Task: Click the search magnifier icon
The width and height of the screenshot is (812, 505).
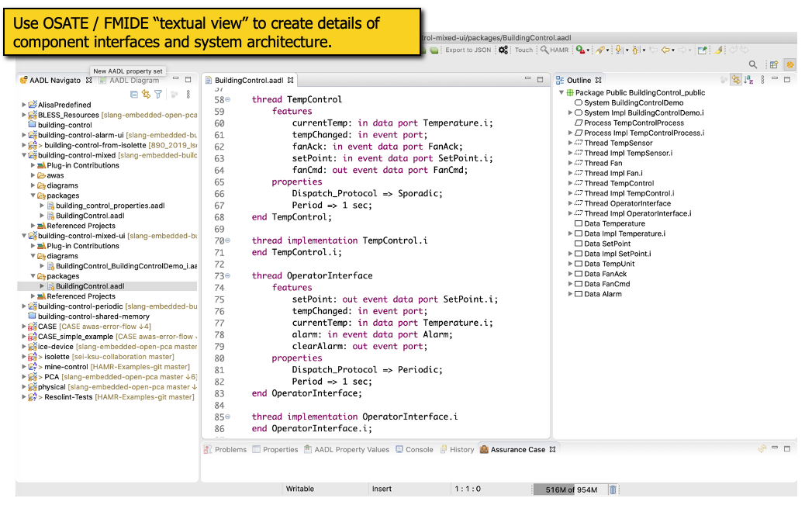Action: [753, 65]
